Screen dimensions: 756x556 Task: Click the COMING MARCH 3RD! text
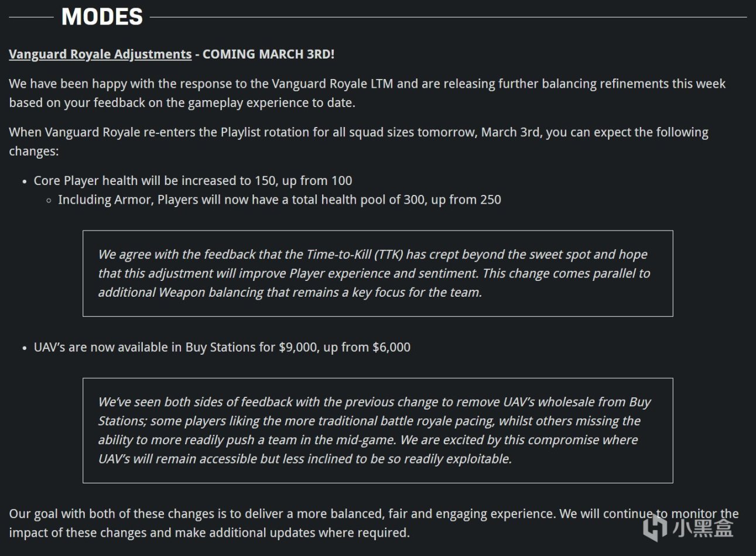coord(268,54)
